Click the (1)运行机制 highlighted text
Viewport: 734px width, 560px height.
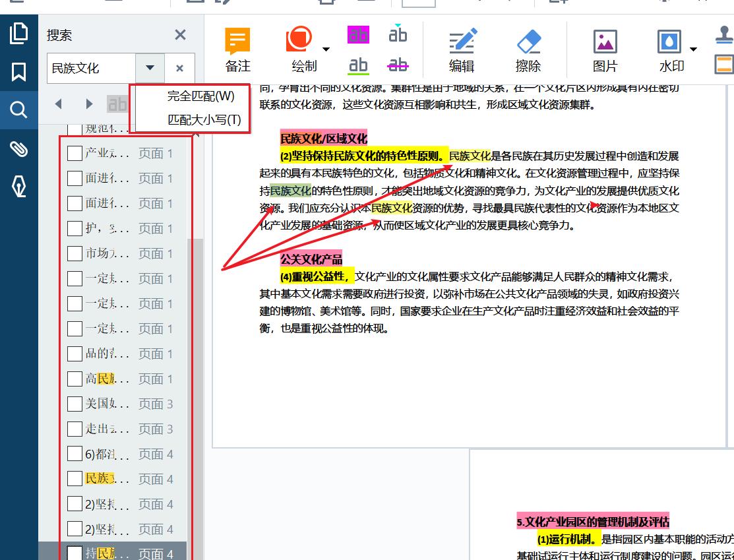tap(568, 539)
